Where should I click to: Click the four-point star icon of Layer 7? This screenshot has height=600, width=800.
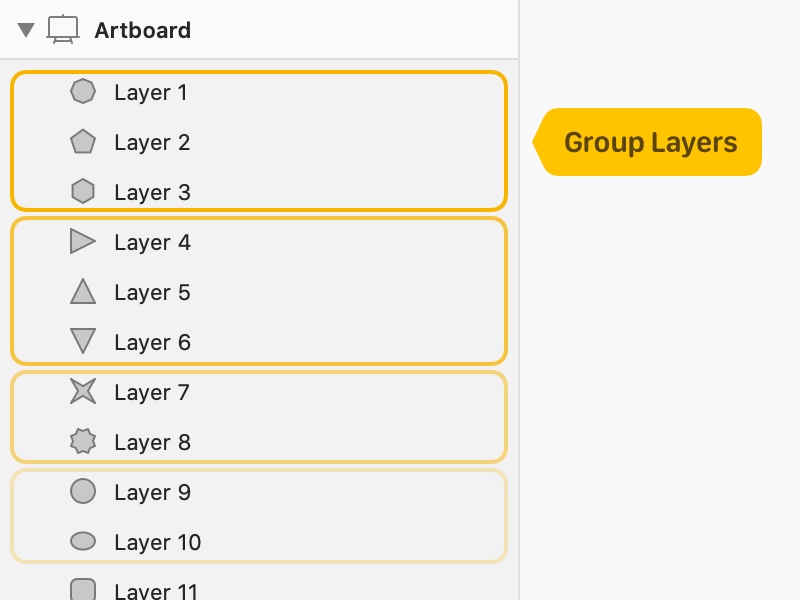tap(83, 391)
